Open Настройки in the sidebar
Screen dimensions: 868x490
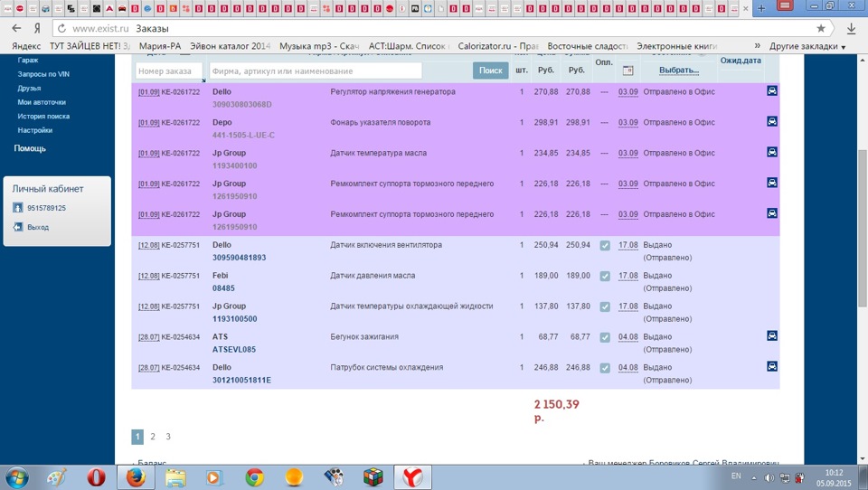click(x=35, y=130)
